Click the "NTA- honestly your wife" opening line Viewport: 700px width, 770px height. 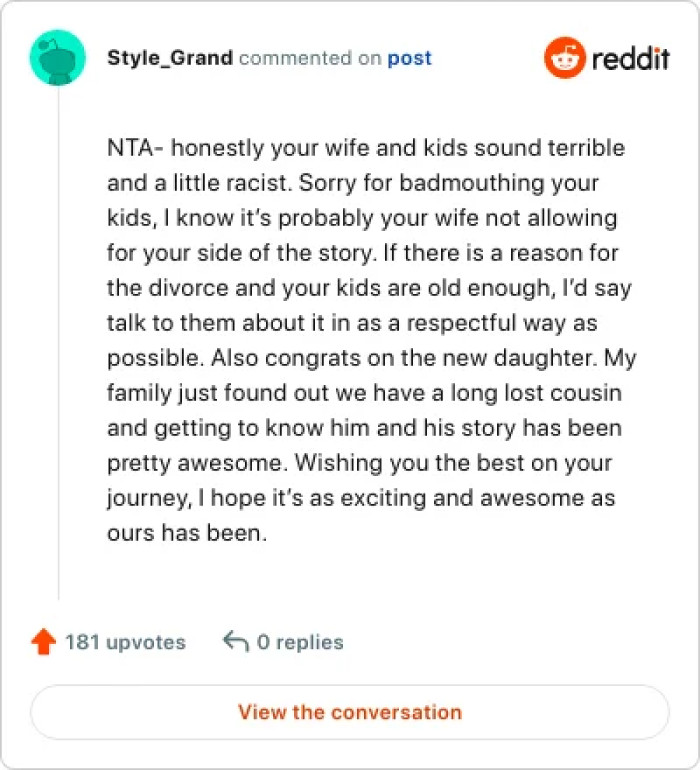pyautogui.click(x=366, y=148)
